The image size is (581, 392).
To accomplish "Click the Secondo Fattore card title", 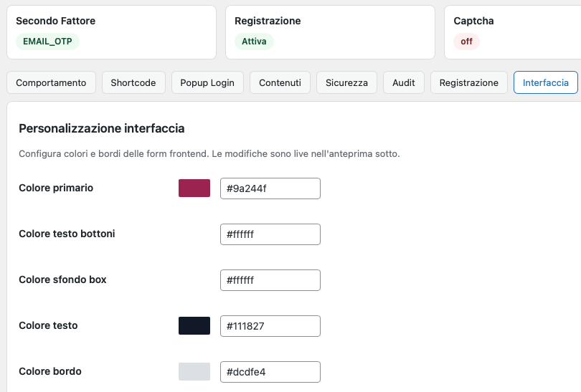I will [56, 21].
